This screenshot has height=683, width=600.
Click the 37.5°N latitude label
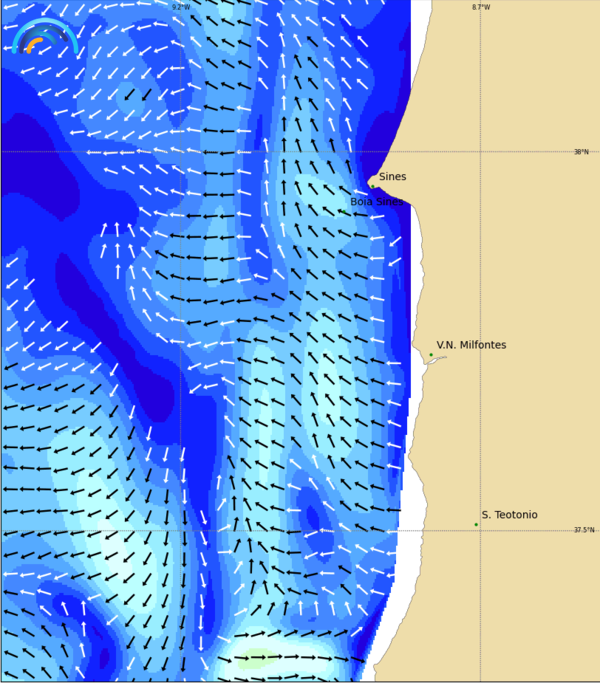(583, 531)
